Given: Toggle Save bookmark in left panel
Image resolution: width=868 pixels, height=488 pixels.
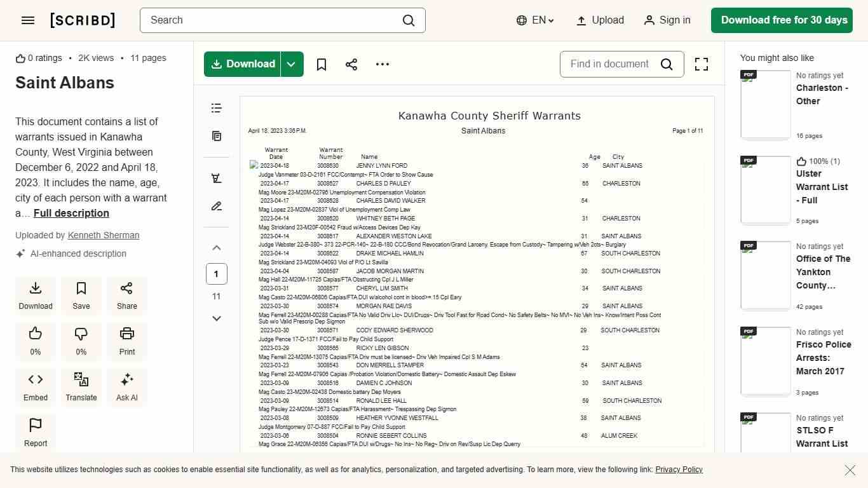Looking at the screenshot, I should point(81,295).
